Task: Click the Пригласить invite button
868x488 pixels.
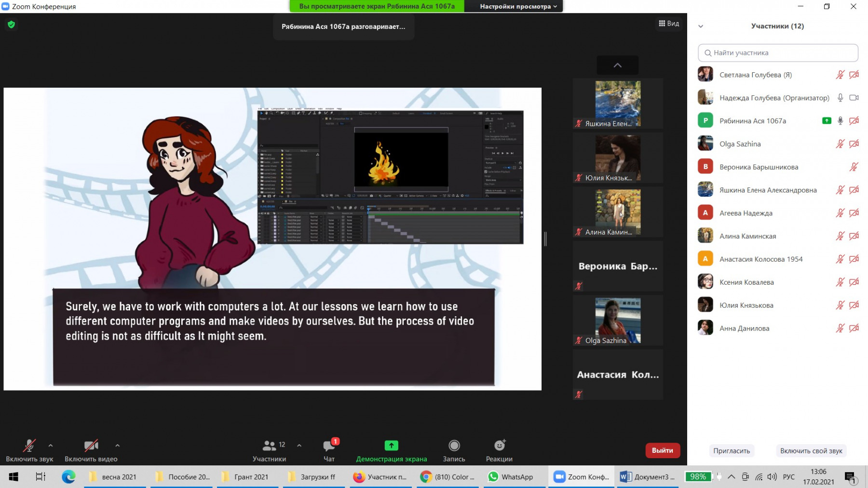Action: pyautogui.click(x=731, y=451)
